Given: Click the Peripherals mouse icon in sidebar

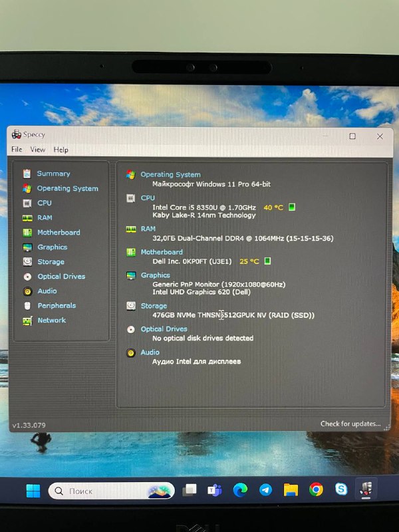Looking at the screenshot, I should [27, 306].
